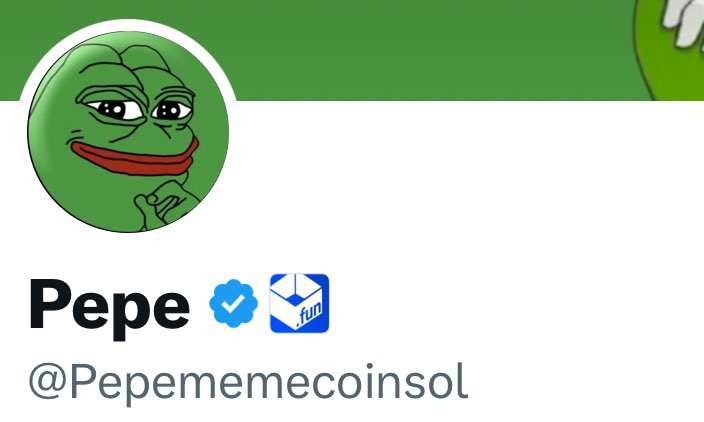This screenshot has height=422, width=704.
Task: Click the ".fun" text on blue badge
Action: point(308,314)
